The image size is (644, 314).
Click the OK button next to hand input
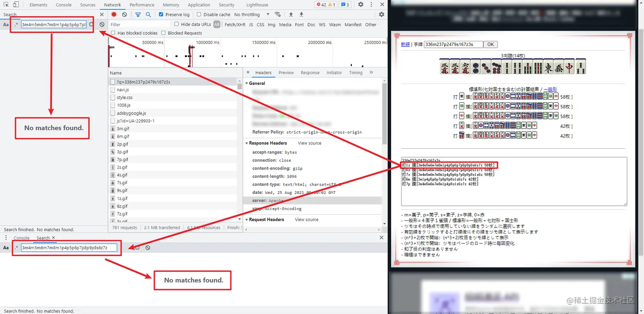[491, 44]
